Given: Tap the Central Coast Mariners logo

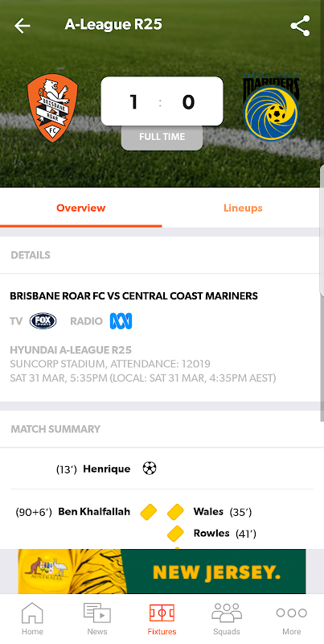Looking at the screenshot, I should tap(271, 108).
